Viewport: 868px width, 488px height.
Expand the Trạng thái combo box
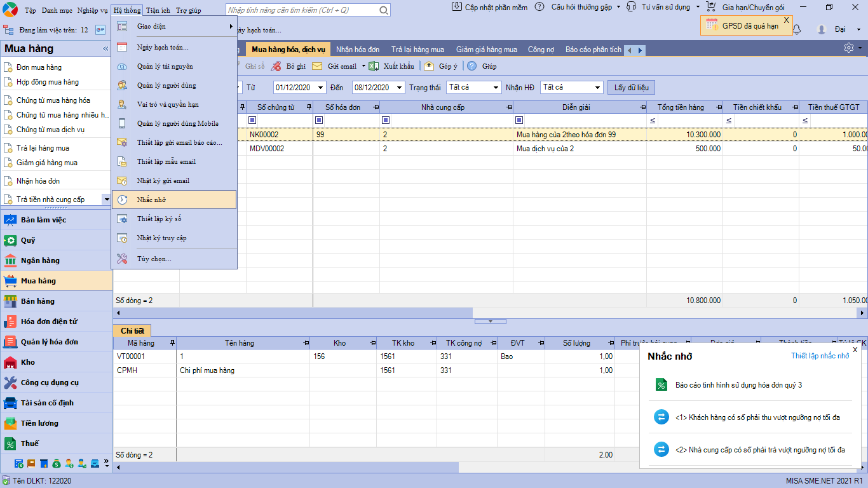point(495,88)
